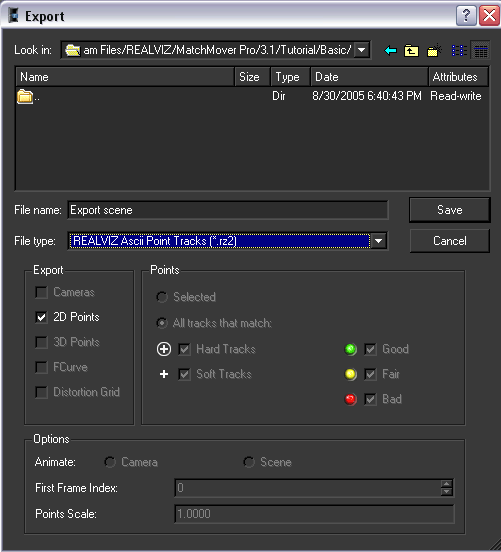Viewport: 501px width, 552px height.
Task: Click the Save button
Action: click(450, 210)
